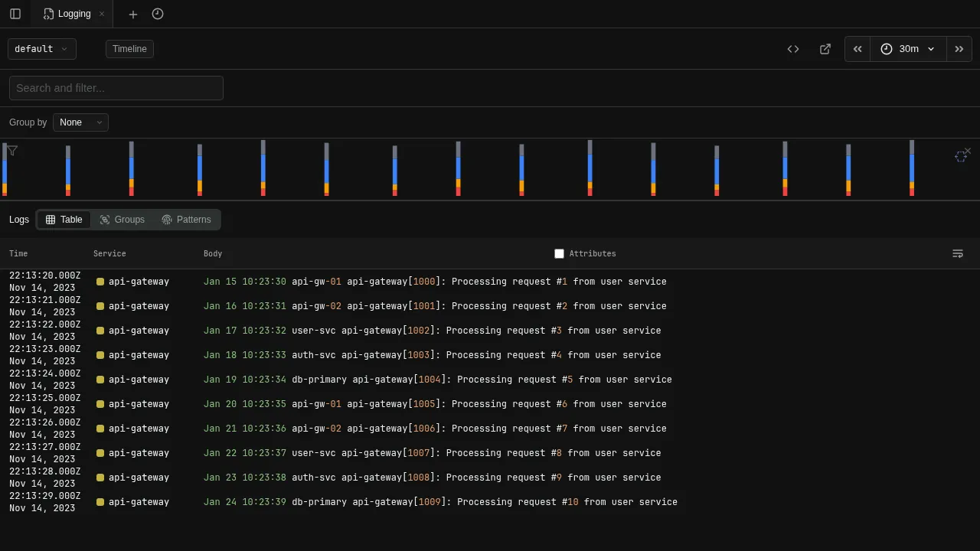Toggle the line wrap icon in table header
Viewport: 980px width, 551px height.
[958, 253]
